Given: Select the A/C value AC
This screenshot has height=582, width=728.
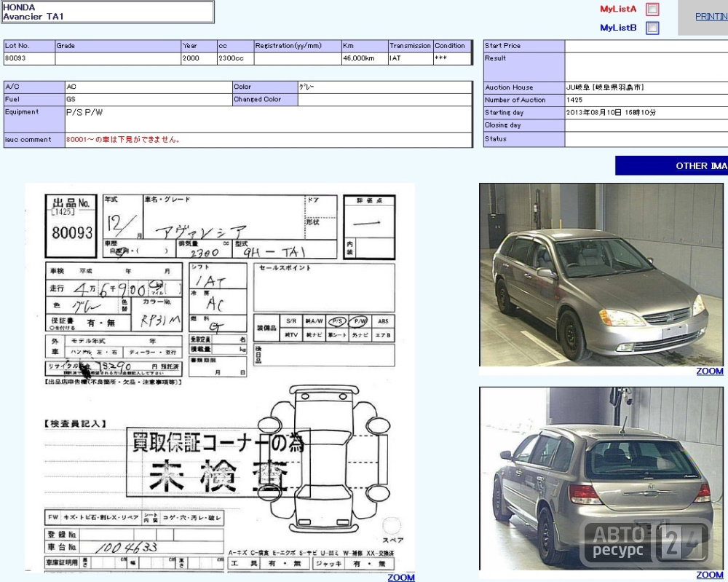Looking at the screenshot, I should [71, 87].
